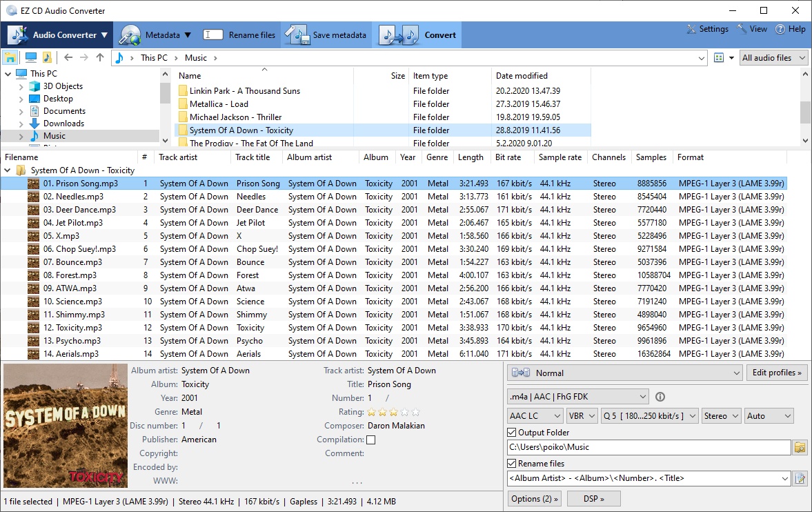812x512 pixels.
Task: Expand the Documents node in the folder tree
Action: (21, 110)
